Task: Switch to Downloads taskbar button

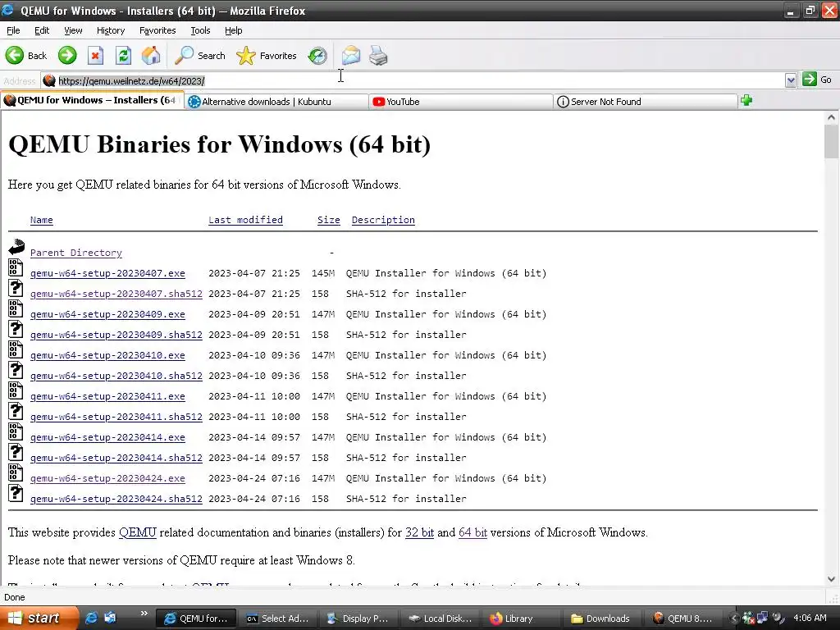Action: [x=601, y=619]
